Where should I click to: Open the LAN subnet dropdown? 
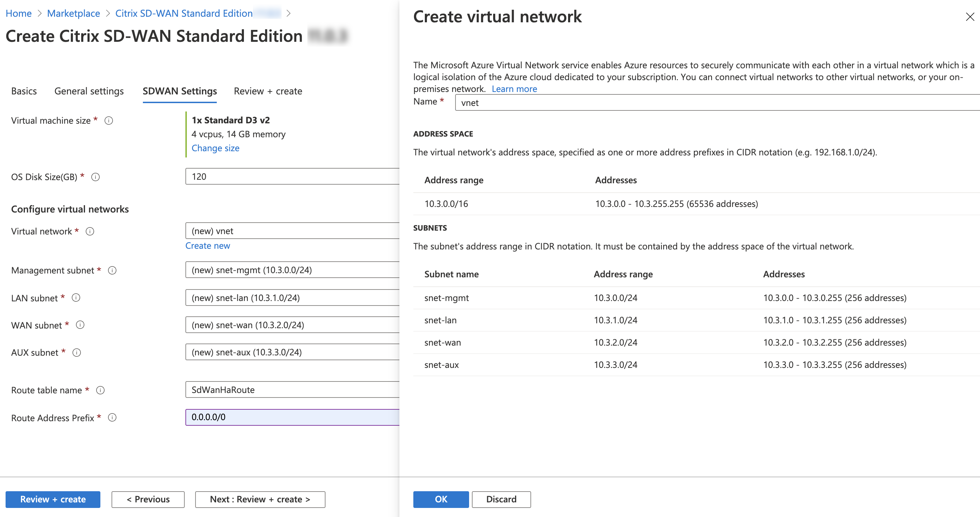[292, 298]
